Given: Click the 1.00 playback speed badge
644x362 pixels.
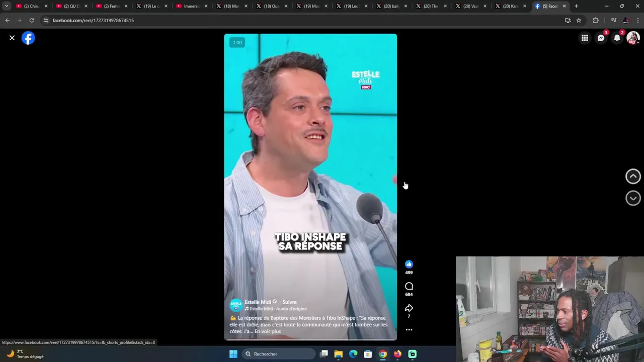Looking at the screenshot, I should [x=237, y=42].
